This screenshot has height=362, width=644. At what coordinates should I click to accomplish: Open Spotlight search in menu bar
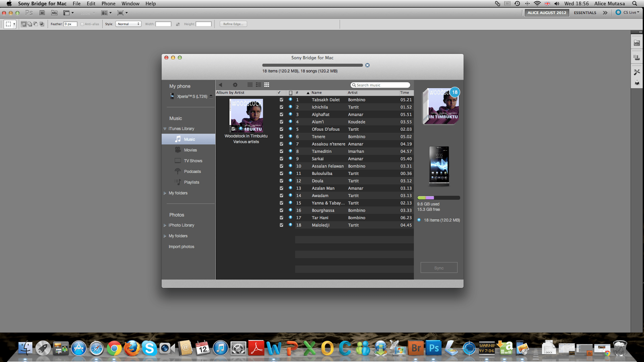635,4
